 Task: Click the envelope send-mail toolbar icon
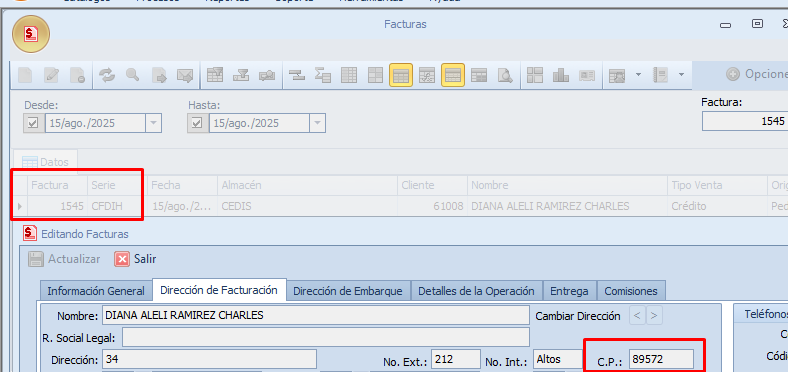pos(185,75)
